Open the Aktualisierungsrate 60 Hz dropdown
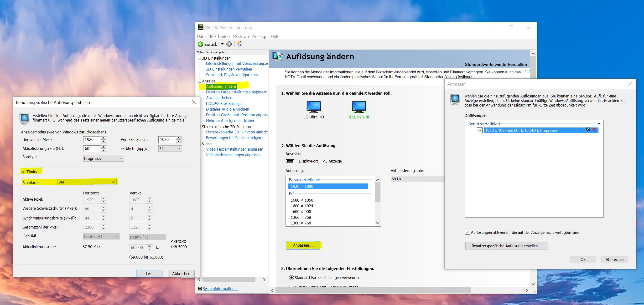Viewport: 644px width, 305px height. pos(417,179)
